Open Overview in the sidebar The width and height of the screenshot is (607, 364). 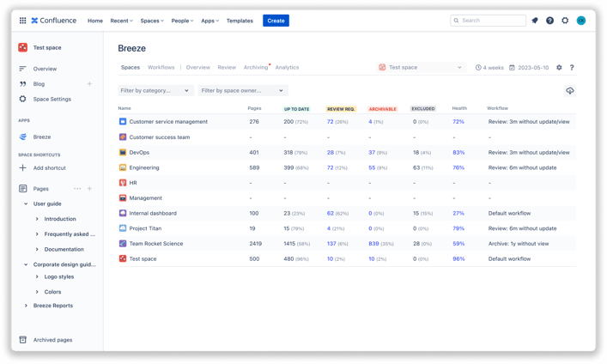(x=45, y=69)
